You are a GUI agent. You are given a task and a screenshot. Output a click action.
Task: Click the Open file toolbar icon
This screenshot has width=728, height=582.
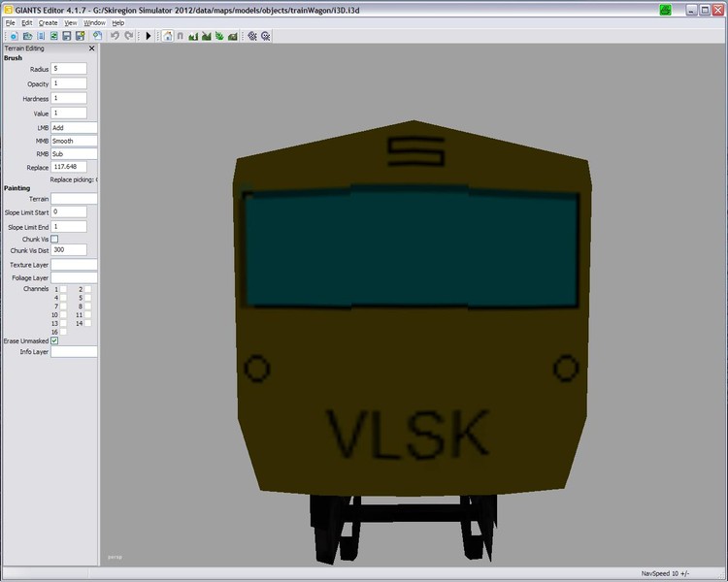point(27,36)
